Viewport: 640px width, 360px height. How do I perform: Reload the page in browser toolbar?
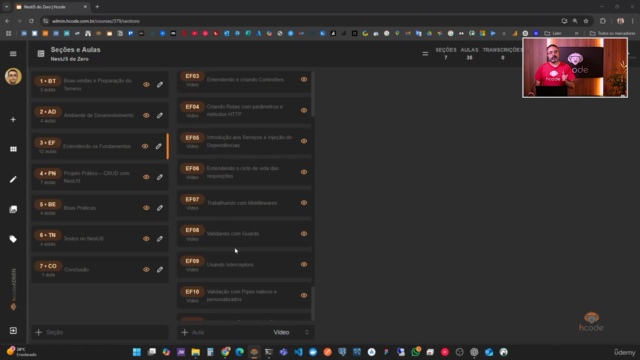point(31,21)
